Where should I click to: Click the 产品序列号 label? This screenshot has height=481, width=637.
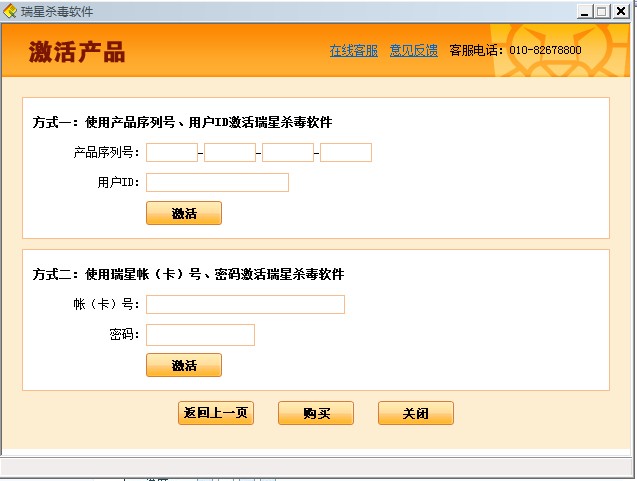tap(106, 152)
